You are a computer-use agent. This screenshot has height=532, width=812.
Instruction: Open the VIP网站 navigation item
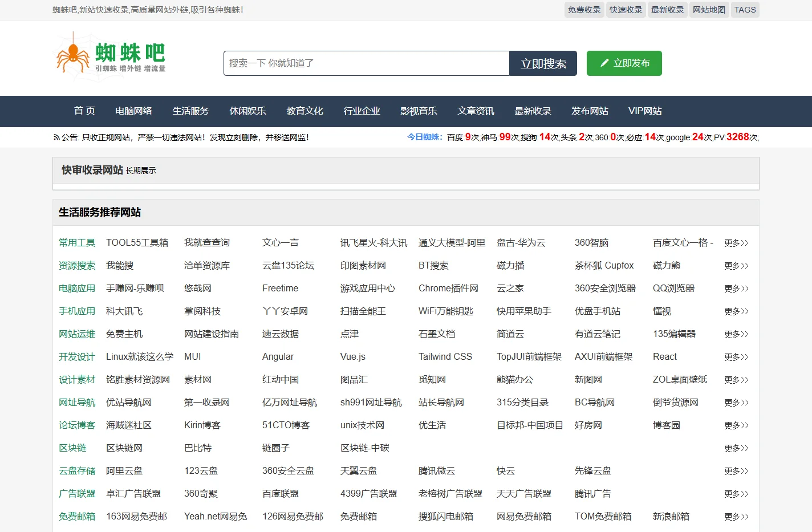(645, 111)
